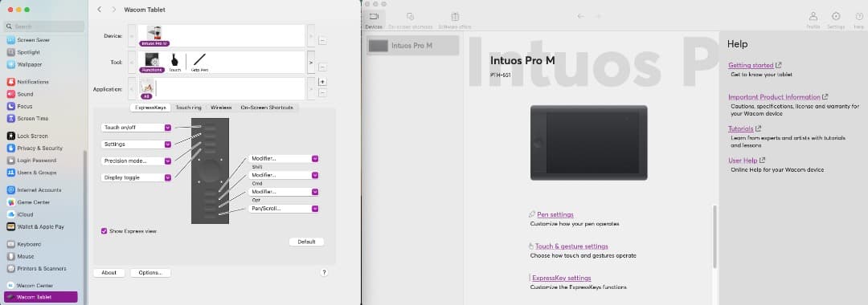Open the Modifier dropdown labeled Opt
868x305 pixels.
(284, 192)
